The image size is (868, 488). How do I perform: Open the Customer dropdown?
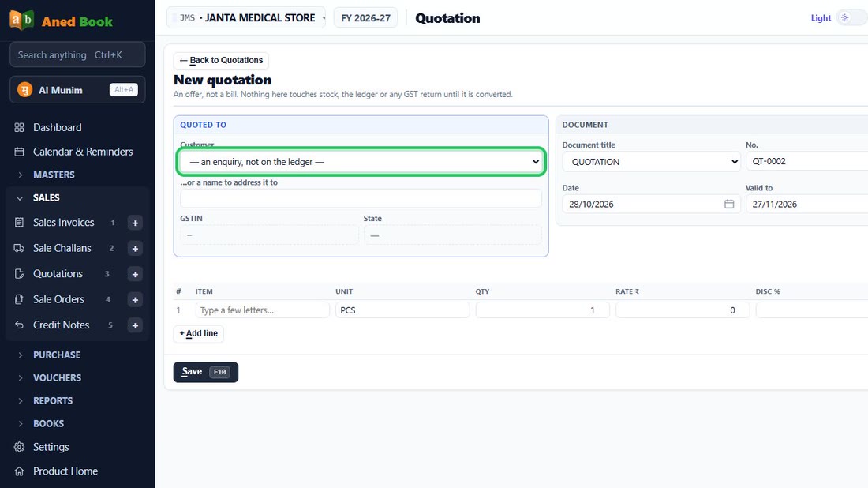[x=361, y=162]
